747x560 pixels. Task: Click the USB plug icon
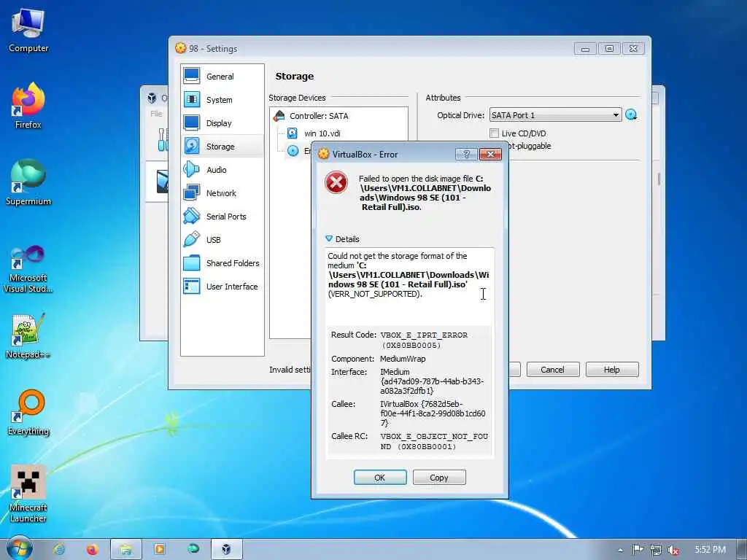pyautogui.click(x=192, y=239)
